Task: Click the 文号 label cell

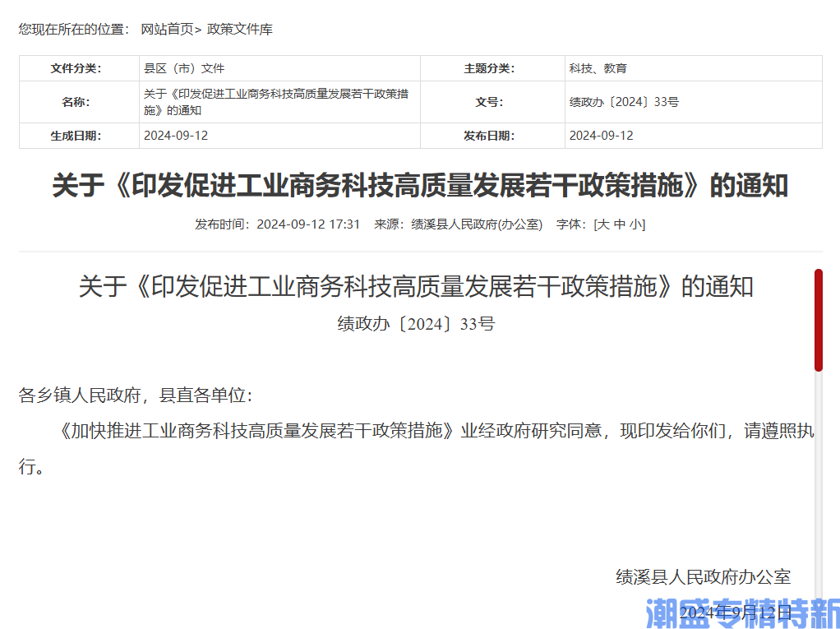Action: tap(492, 102)
